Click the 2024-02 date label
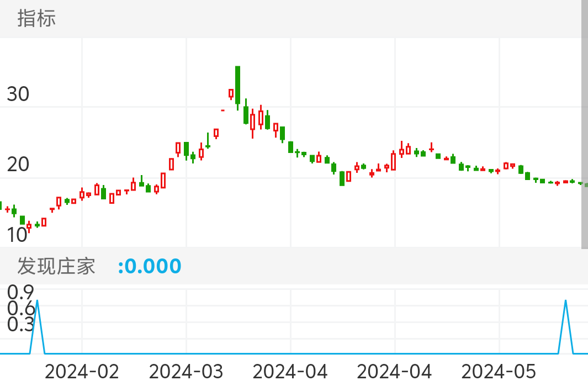Screen dimensions: 588x391 [x=82, y=372]
